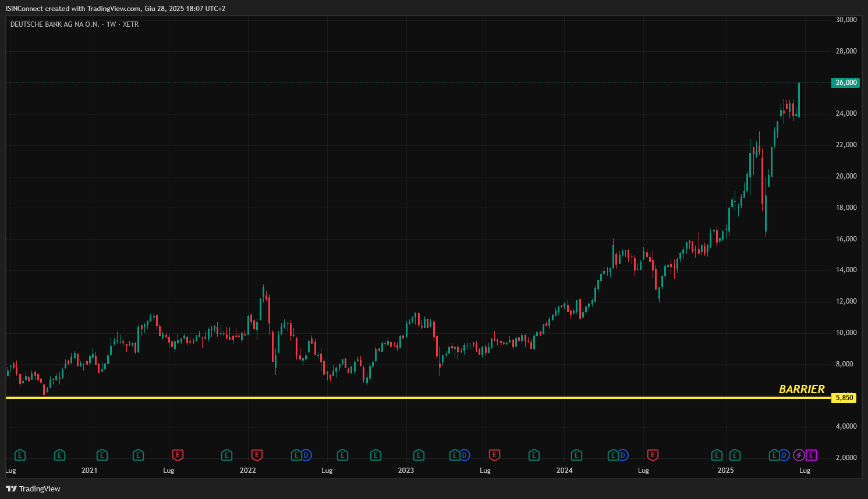Screen dimensions: 868x499
Task: Select the yellow horizontal barrier line
Action: pyautogui.click(x=419, y=398)
